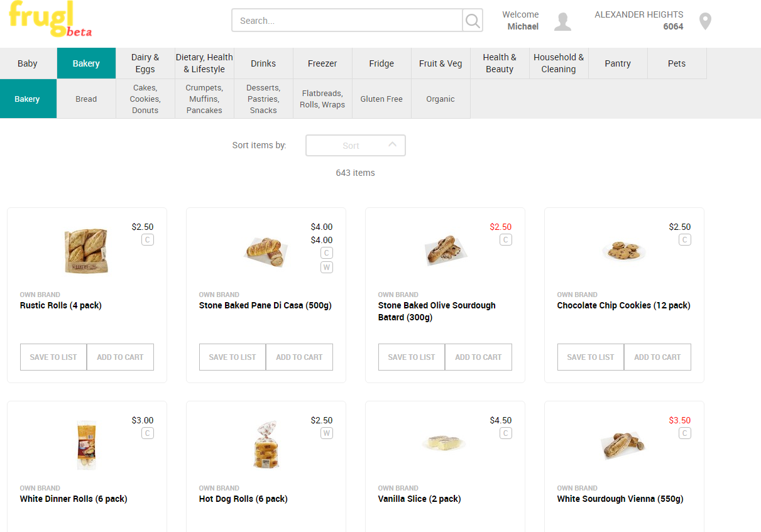
Task: Select the Gluten Free subcategory
Action: coord(381,99)
